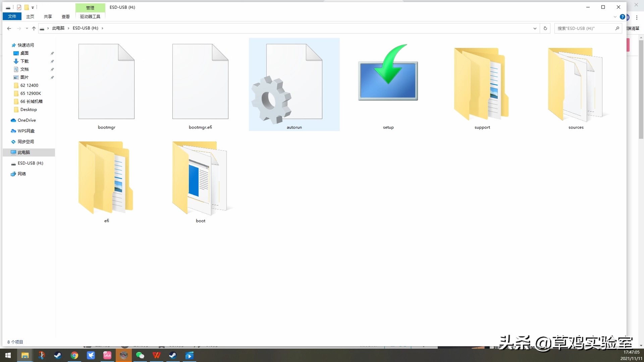Click the refresh button in address bar
Viewport: 644px width, 362px height.
545,28
